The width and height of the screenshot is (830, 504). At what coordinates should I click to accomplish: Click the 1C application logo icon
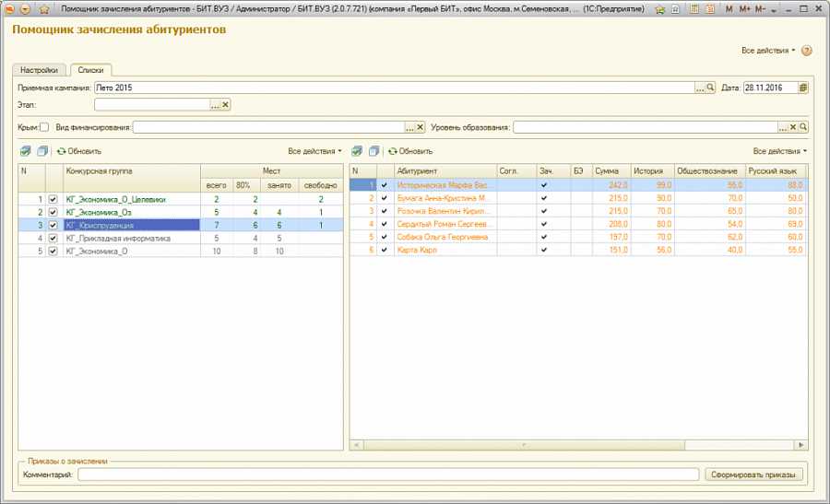point(9,9)
